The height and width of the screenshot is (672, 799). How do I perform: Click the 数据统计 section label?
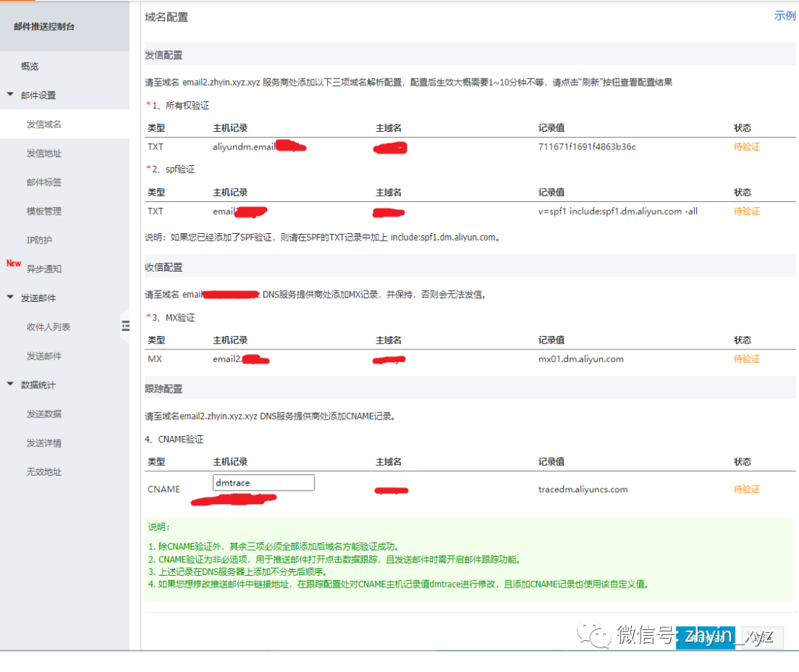38,385
